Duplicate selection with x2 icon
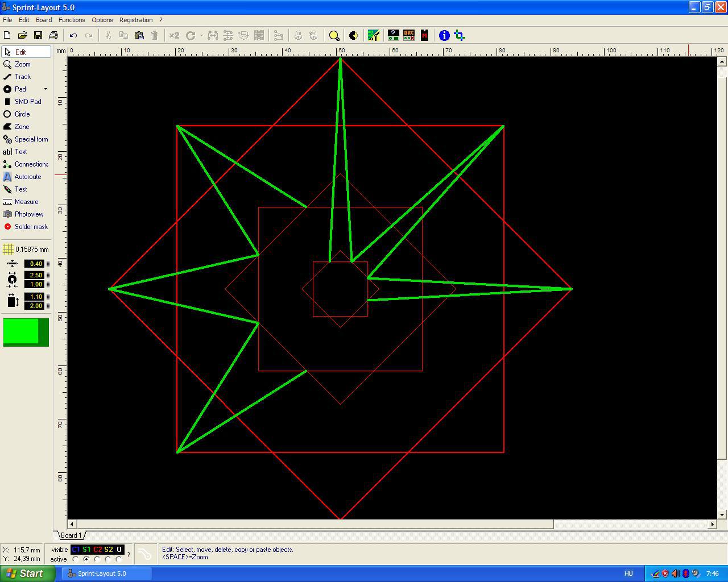The width and height of the screenshot is (728, 582). pos(174,35)
